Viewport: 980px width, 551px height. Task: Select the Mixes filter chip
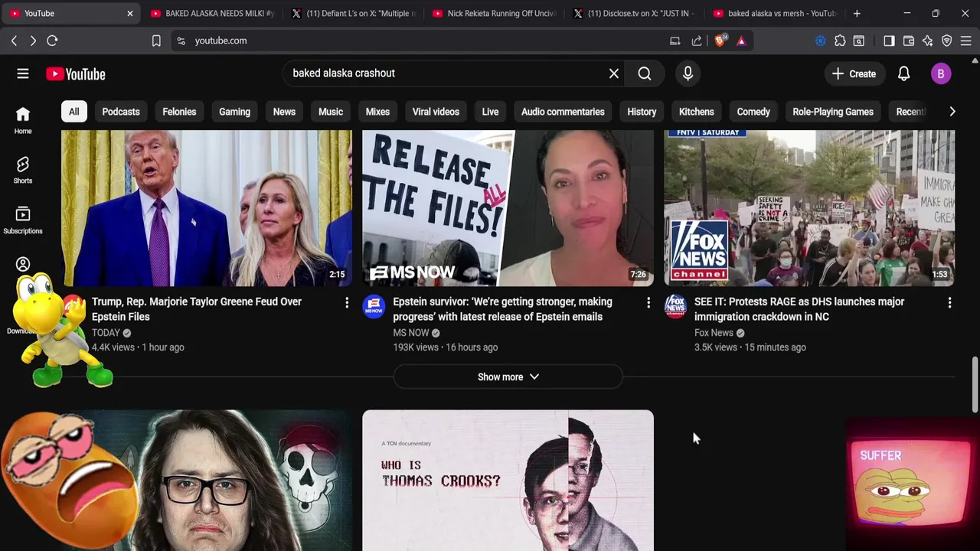pos(377,112)
